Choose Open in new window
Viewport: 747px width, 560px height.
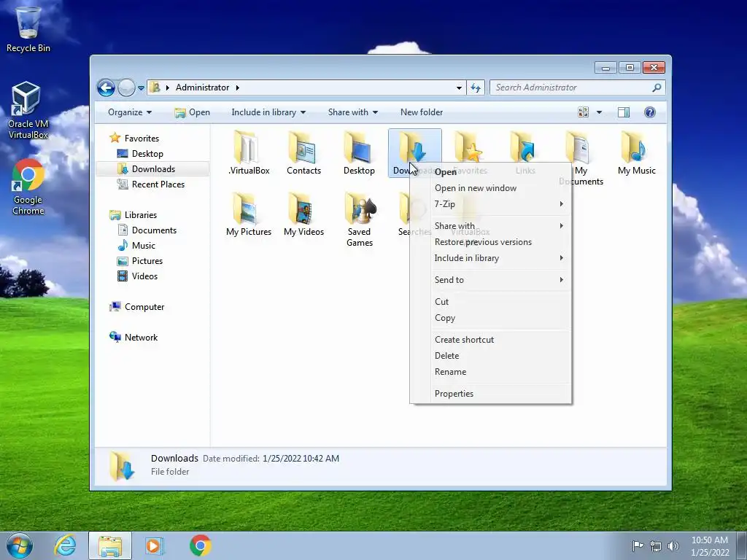pyautogui.click(x=491, y=188)
